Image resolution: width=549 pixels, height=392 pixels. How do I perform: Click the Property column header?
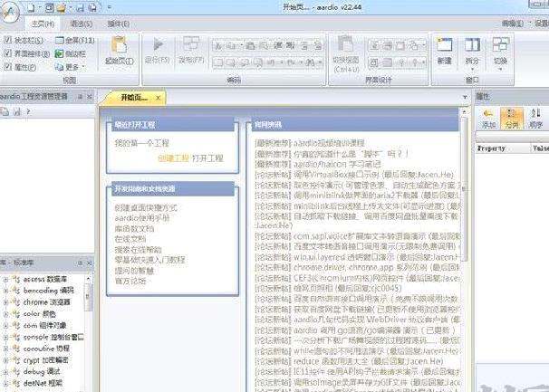coord(503,148)
